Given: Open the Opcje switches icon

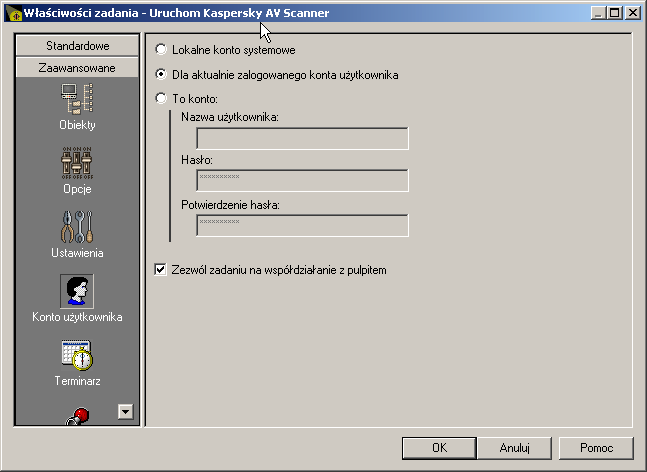Looking at the screenshot, I should [x=77, y=163].
